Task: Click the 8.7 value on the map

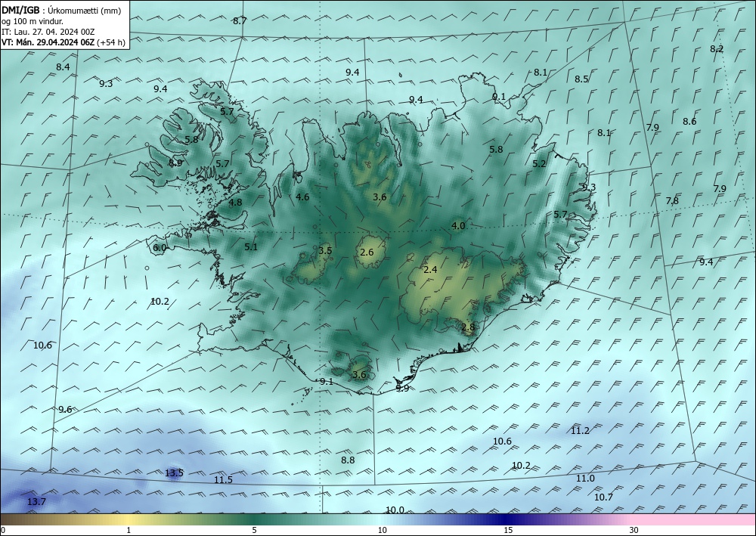Action: (x=240, y=20)
